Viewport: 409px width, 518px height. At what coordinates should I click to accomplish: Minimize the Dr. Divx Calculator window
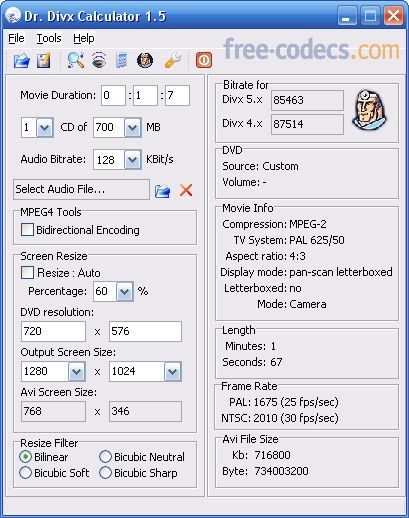(x=347, y=15)
